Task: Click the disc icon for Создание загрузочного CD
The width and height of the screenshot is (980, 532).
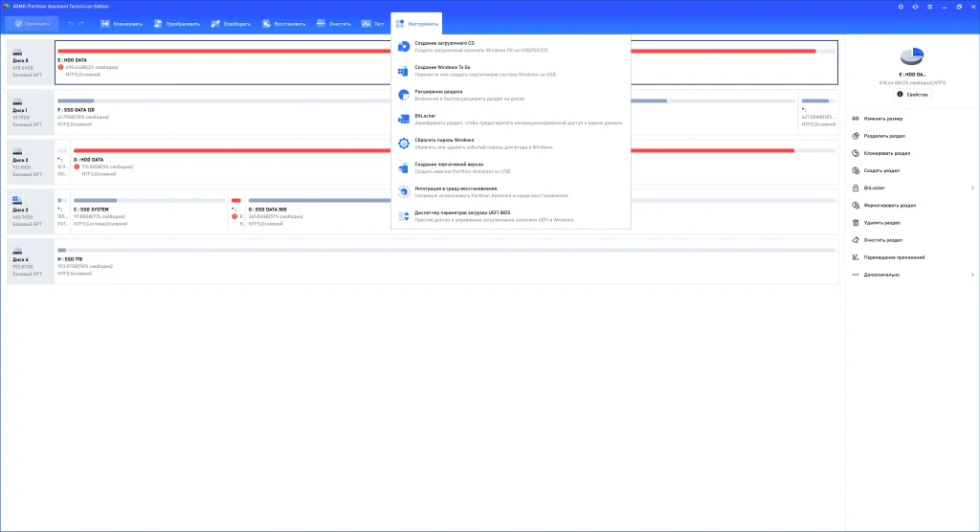Action: click(x=404, y=46)
